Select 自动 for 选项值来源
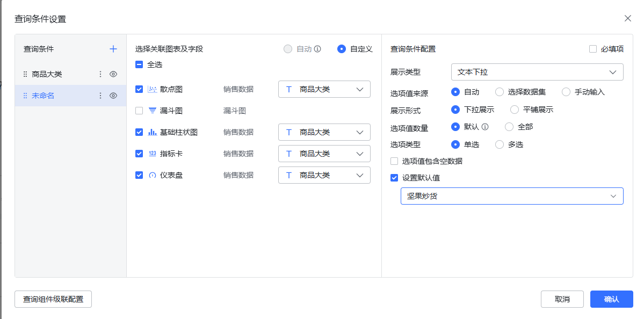Viewport: 644px width, 319px height. (455, 92)
